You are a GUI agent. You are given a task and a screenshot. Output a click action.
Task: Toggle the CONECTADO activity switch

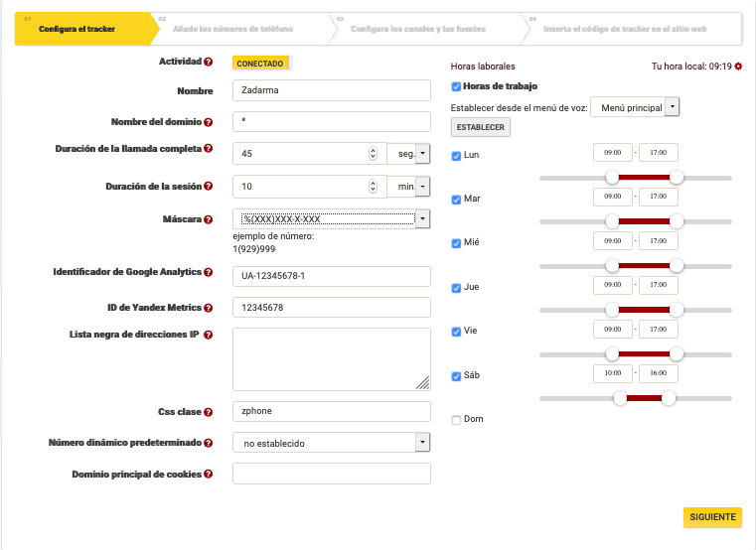pyautogui.click(x=262, y=64)
